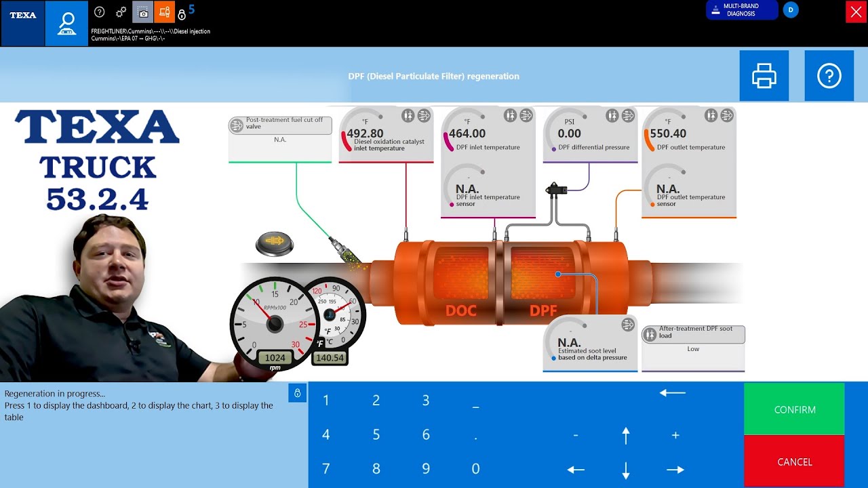Click the print button
868x488 pixels.
click(764, 76)
